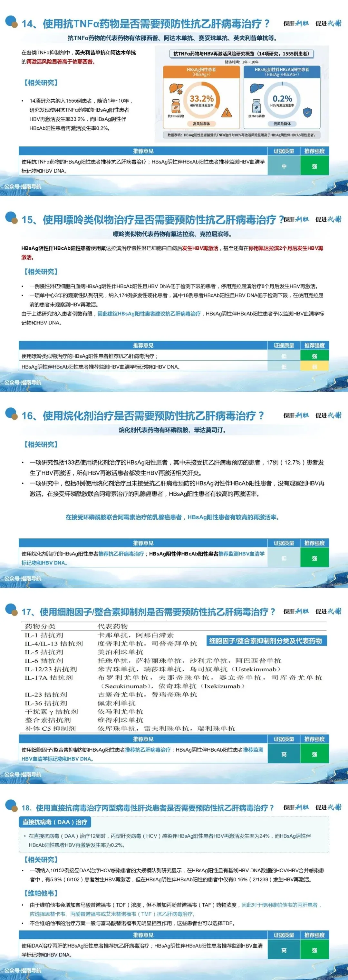The width and height of the screenshot is (348, 980).
Task: Click the blue-gray anti-TNFα medicine bottle icon
Action: click(256, 106)
